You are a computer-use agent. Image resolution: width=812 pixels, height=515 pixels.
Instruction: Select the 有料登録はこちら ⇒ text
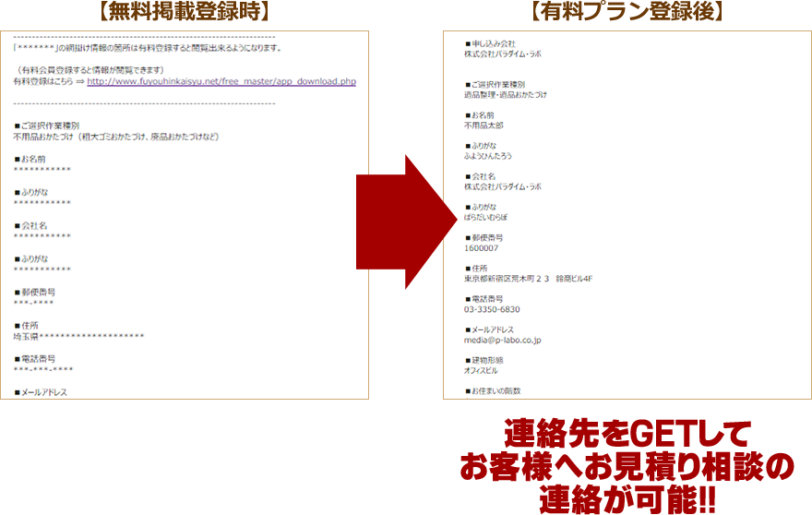coord(49,81)
